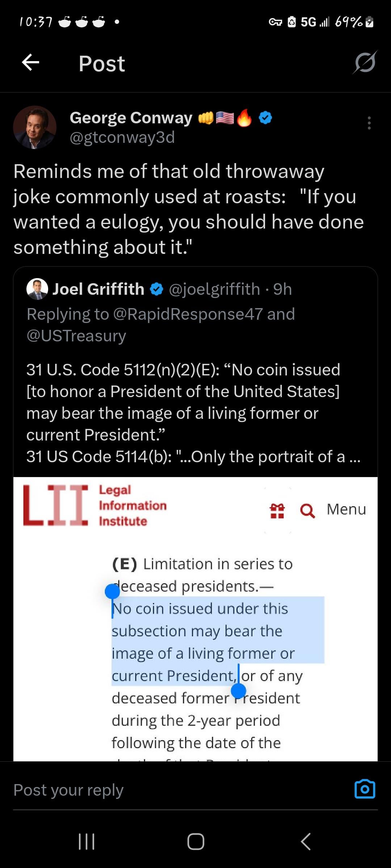This screenshot has height=868, width=391.
Task: Tap the Legal Information Institute logo
Action: pyautogui.click(x=95, y=505)
